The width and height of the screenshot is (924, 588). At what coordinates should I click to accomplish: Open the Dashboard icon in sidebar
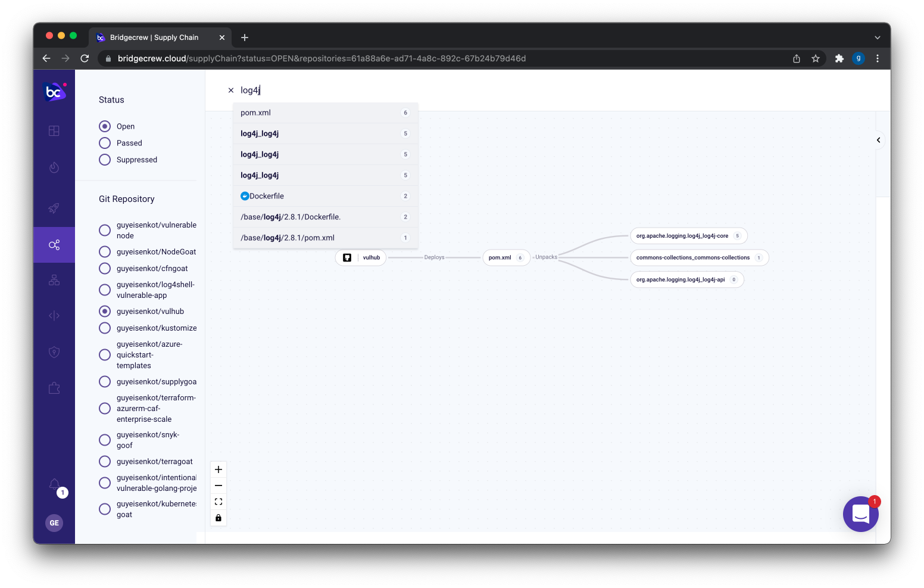(54, 131)
